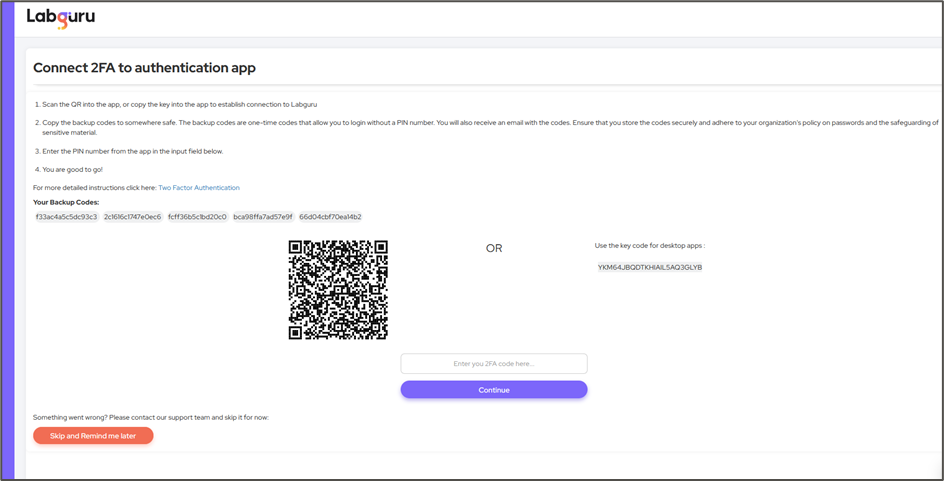Click instruction step 1 about scanning the QR
Screen dimensions: 944x481
click(182, 104)
